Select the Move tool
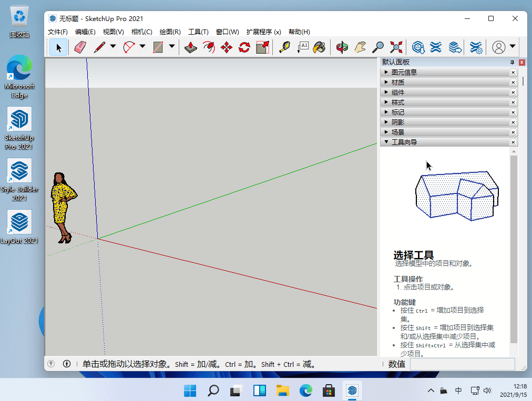 [226, 47]
